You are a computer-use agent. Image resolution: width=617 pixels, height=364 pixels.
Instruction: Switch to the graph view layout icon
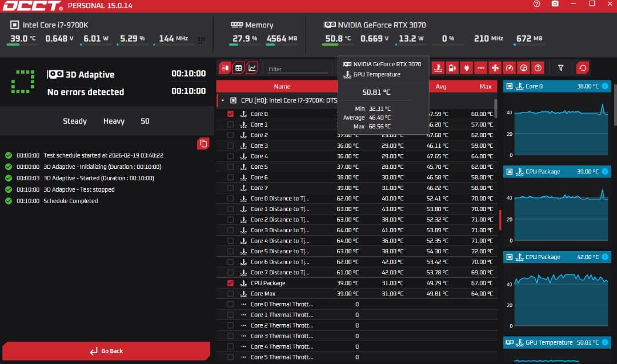(x=252, y=68)
